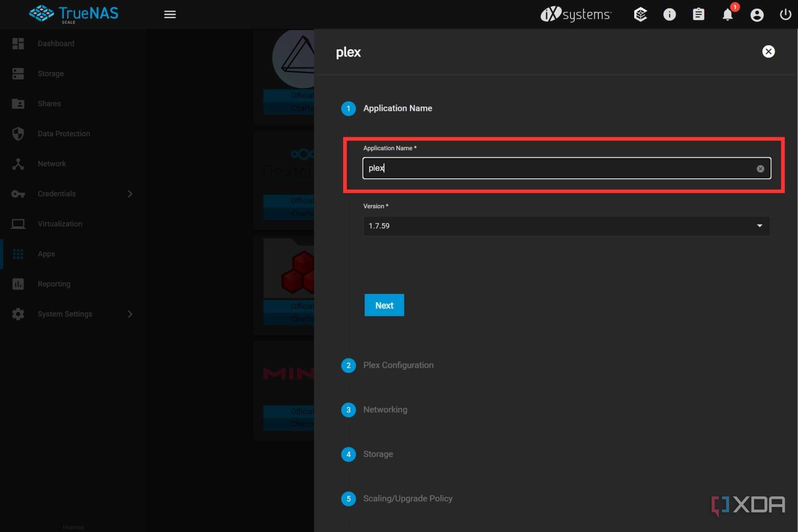Expand the Credentials submenu chevron

[130, 194]
